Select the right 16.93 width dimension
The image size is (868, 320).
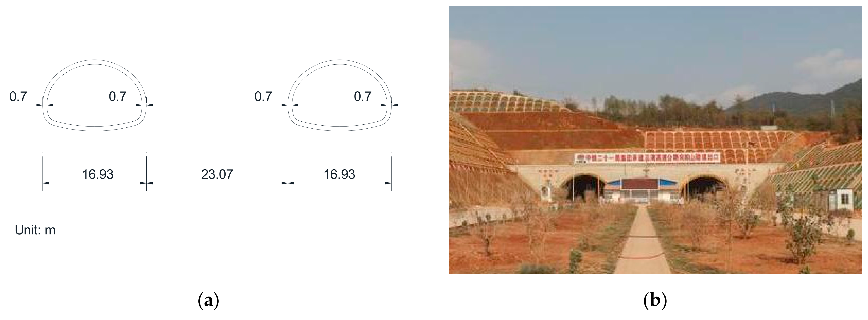(x=339, y=174)
